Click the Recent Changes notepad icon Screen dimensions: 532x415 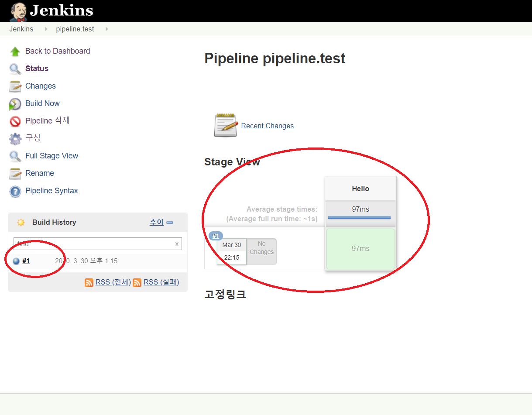click(x=226, y=125)
